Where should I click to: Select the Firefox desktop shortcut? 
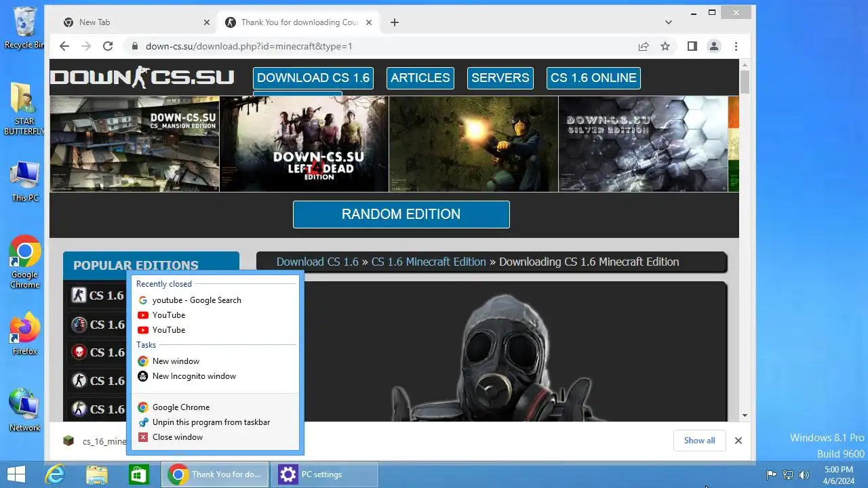click(24, 334)
